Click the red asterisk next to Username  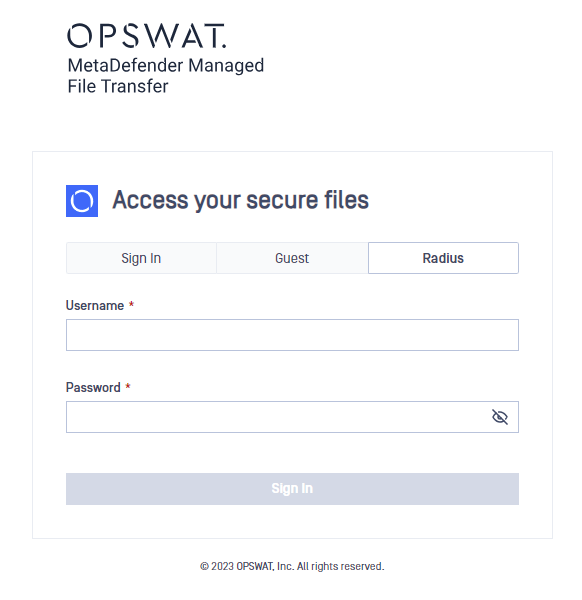point(131,304)
